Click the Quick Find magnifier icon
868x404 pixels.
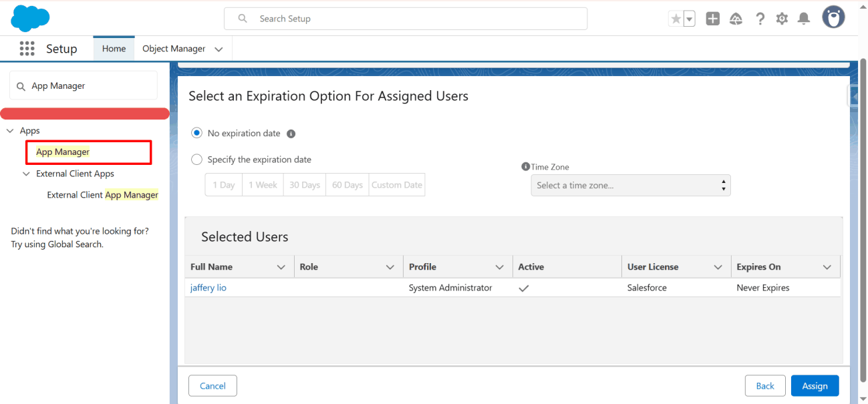[21, 86]
